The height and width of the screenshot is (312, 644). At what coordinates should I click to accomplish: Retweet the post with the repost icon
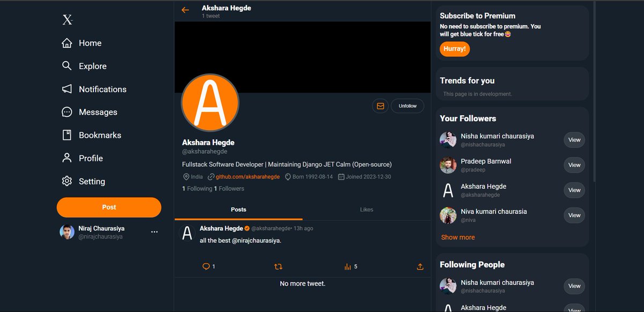[278, 266]
